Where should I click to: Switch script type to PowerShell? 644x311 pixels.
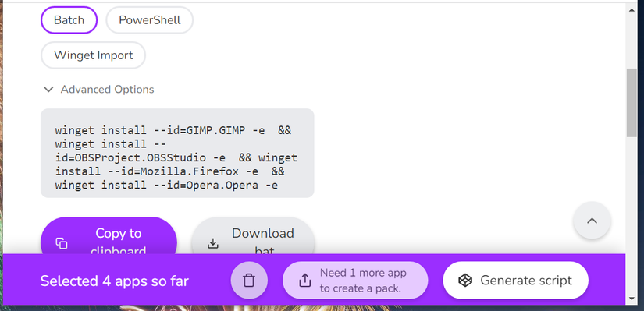click(x=150, y=20)
